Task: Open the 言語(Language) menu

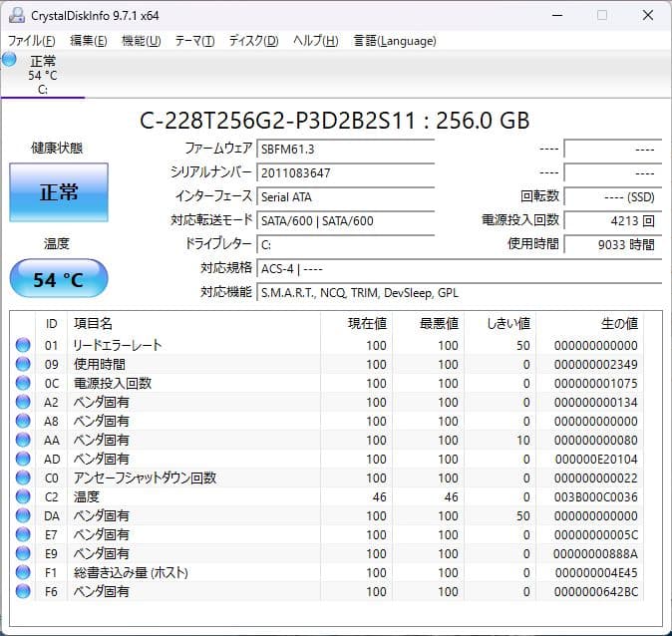Action: coord(395,41)
